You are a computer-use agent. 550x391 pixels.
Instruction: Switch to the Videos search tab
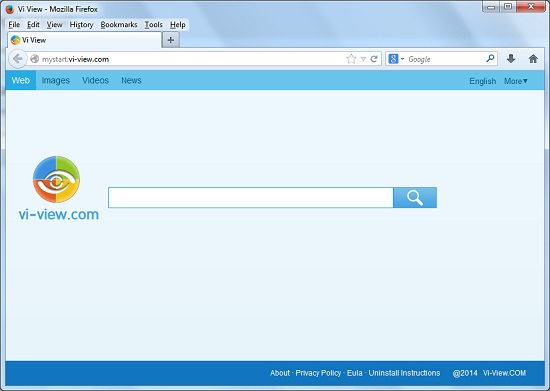click(95, 80)
